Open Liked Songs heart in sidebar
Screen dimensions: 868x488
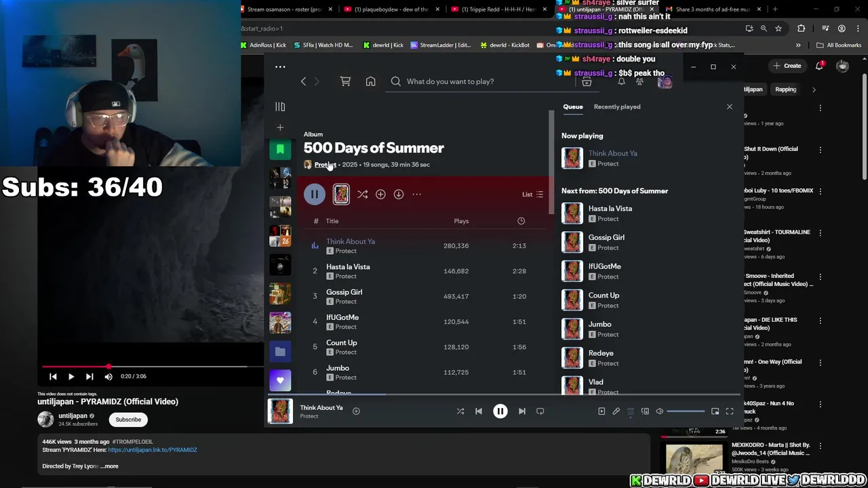point(280,380)
